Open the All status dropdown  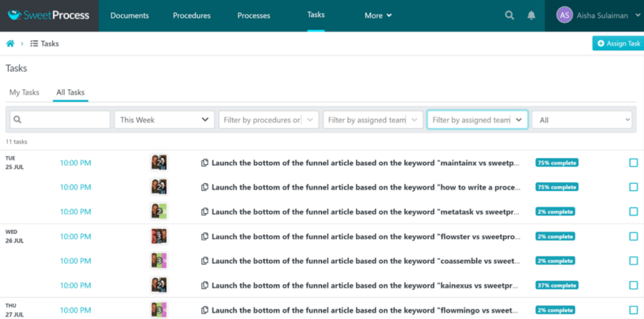click(x=582, y=120)
